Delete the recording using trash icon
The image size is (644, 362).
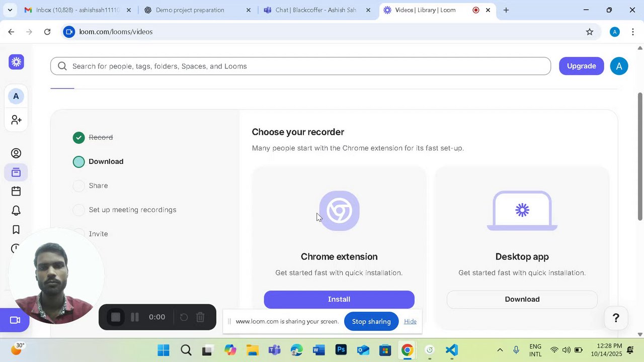coord(200,317)
